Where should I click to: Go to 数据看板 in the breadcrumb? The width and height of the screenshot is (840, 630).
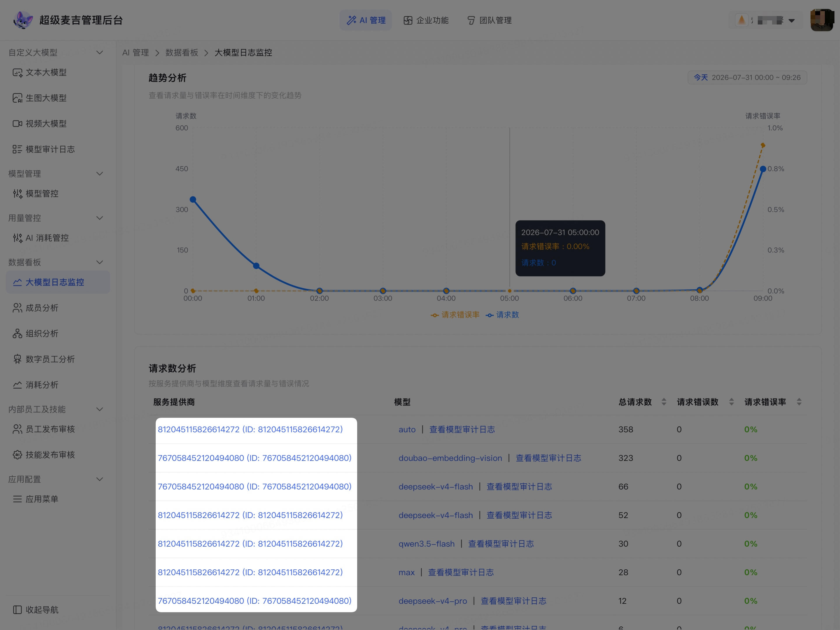(182, 52)
